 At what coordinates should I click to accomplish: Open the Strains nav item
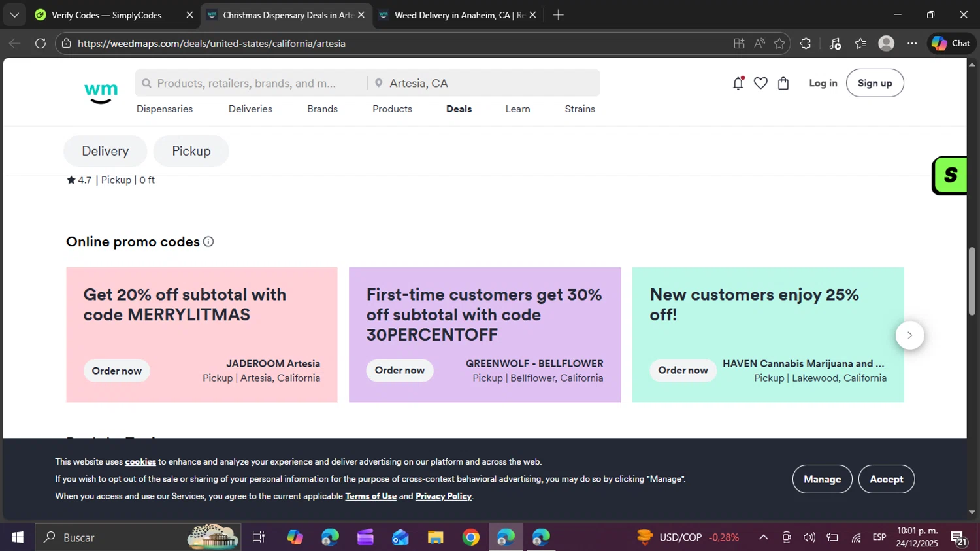tap(580, 109)
